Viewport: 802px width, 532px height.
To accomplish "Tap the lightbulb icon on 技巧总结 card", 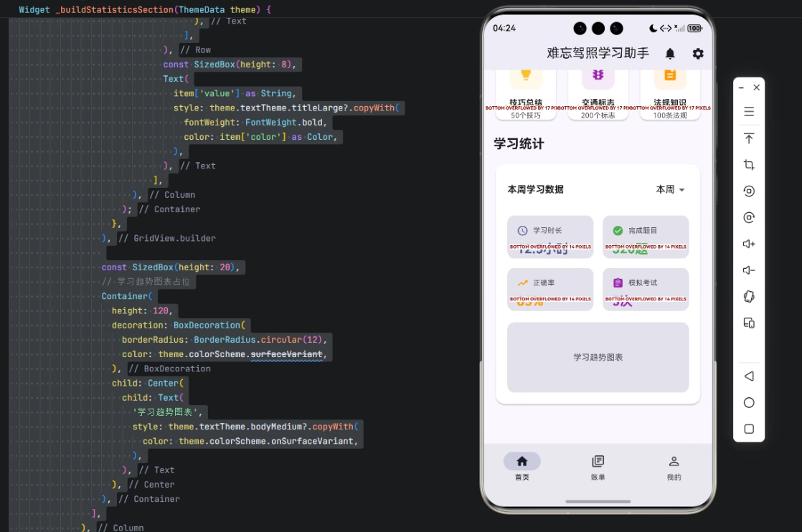I will pos(526,75).
